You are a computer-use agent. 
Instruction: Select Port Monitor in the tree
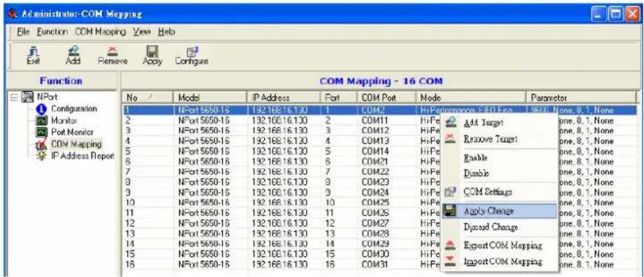point(73,132)
